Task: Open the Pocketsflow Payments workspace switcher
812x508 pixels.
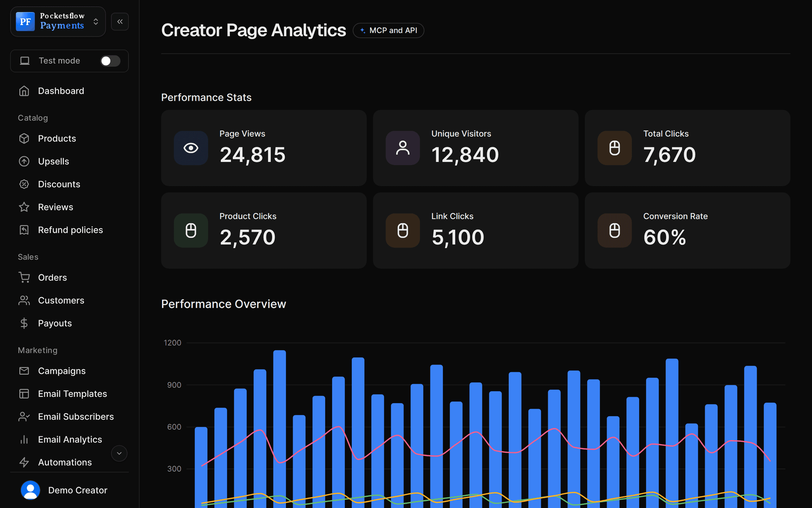Action: click(x=58, y=21)
